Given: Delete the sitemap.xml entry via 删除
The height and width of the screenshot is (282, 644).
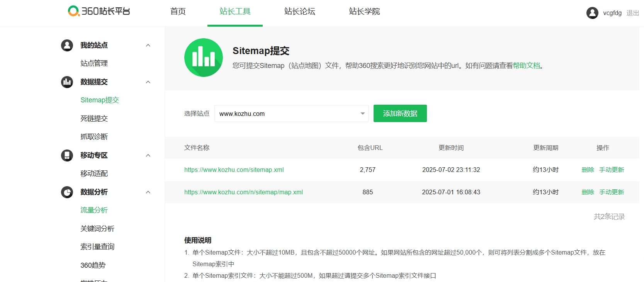Looking at the screenshot, I should point(588,170).
